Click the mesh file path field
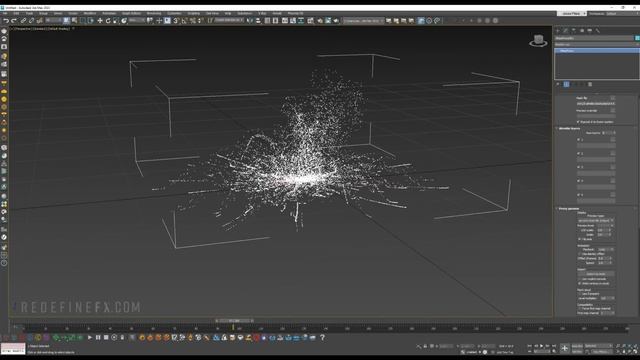Viewport: 640px width, 360px height. 596,104
